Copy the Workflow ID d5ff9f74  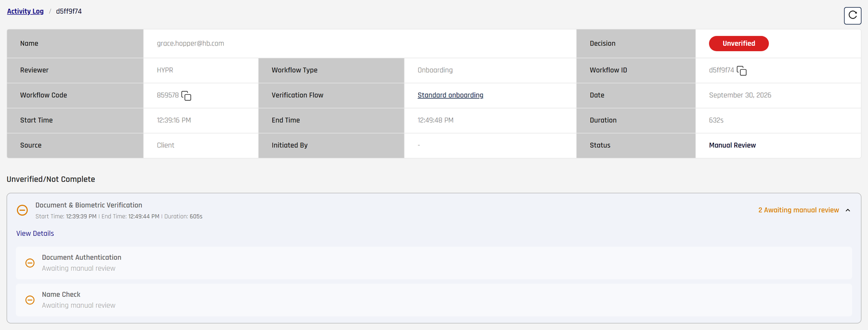point(742,71)
